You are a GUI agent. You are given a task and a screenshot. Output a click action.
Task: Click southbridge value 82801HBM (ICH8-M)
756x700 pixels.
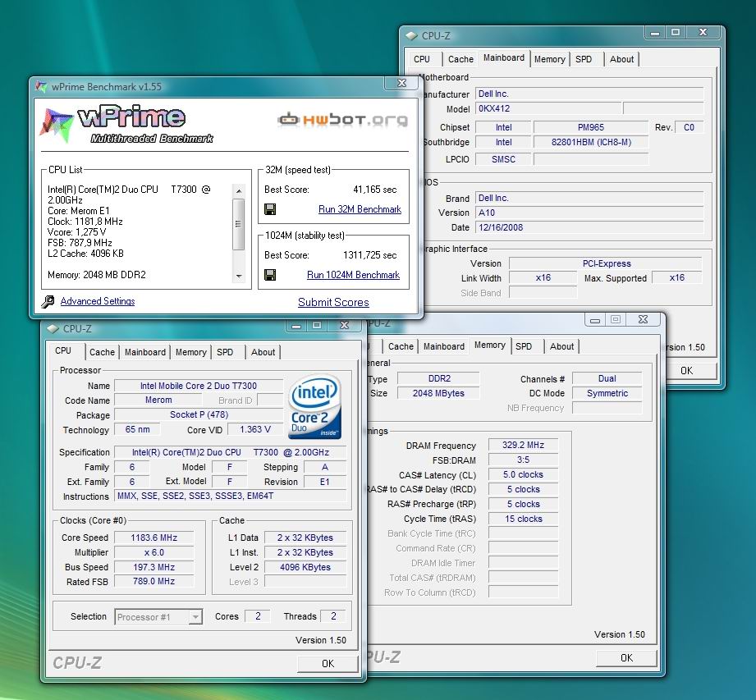(591, 142)
